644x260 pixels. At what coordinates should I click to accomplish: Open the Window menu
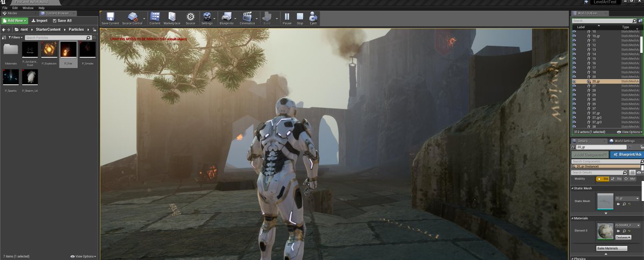[28, 8]
